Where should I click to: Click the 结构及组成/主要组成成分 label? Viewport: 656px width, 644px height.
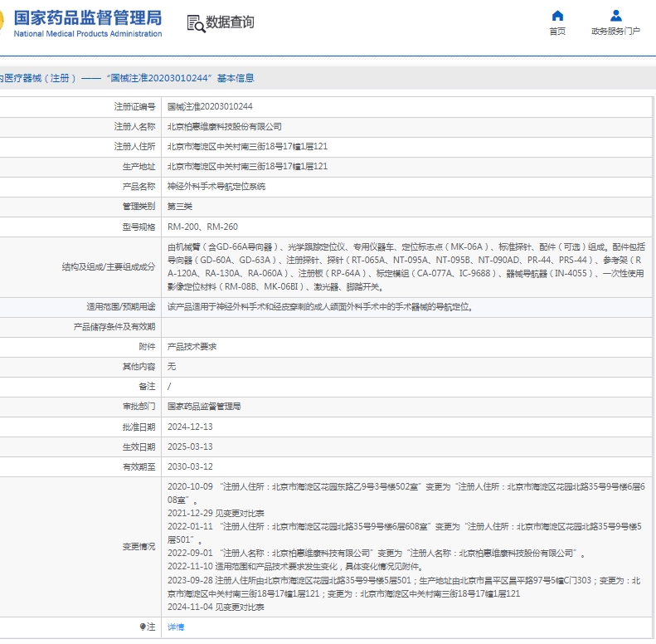109,266
